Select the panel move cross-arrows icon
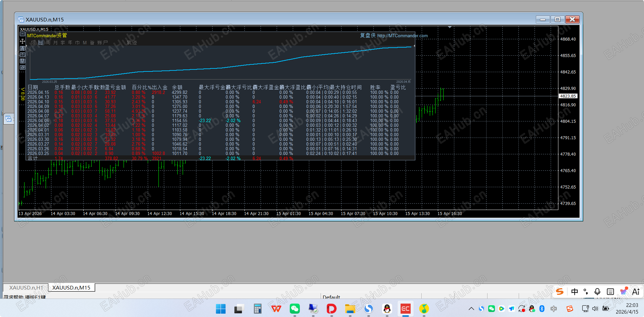 pos(22,41)
